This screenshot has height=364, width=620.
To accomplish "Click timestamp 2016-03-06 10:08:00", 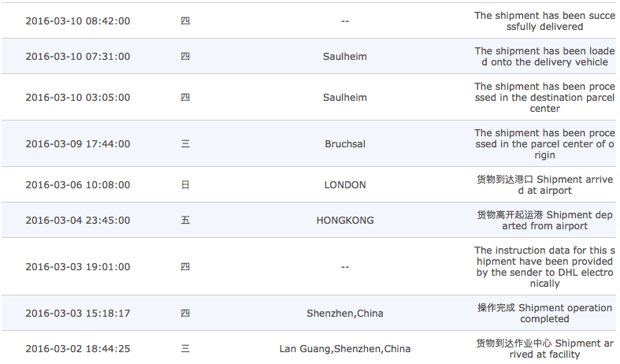I will click(78, 185).
